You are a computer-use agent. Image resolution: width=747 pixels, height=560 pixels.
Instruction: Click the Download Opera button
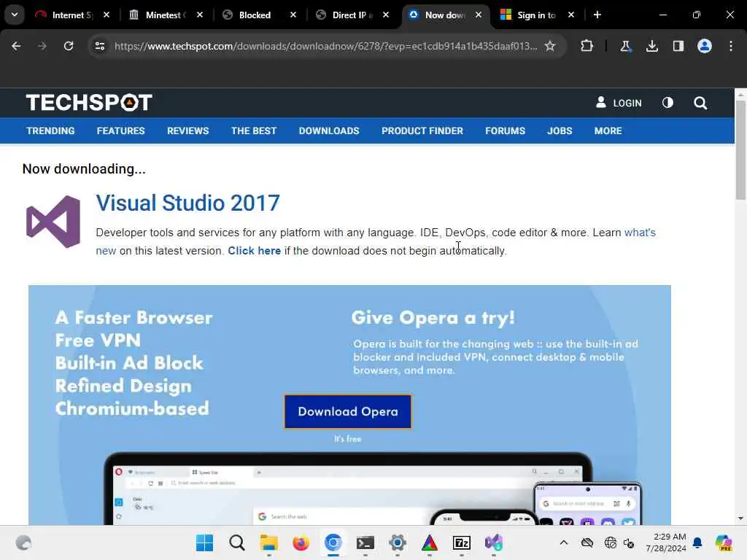(348, 411)
